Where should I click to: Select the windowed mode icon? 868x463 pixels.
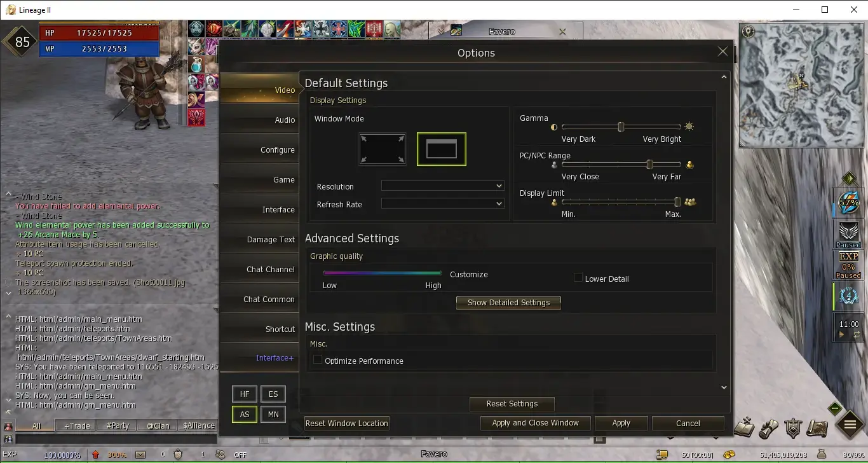[x=442, y=149]
